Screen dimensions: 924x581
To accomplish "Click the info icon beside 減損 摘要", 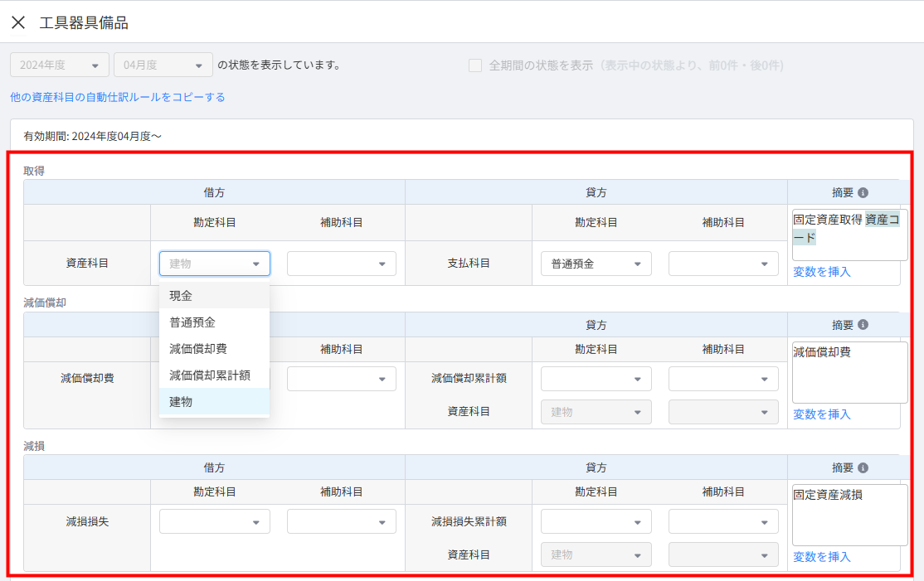I will point(863,467).
